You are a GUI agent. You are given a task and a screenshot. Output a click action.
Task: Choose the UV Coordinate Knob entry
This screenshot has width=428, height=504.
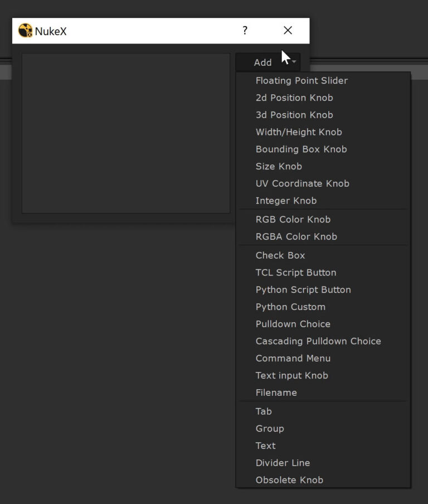[302, 183]
